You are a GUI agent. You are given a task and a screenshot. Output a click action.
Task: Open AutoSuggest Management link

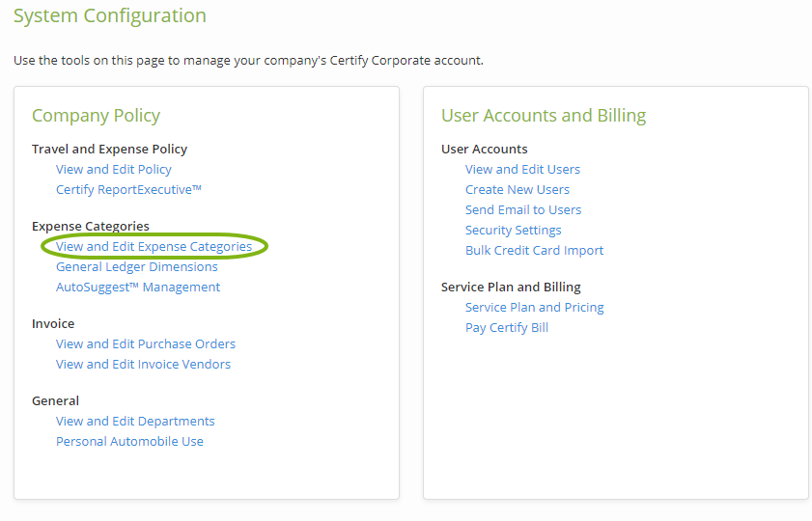pyautogui.click(x=137, y=287)
